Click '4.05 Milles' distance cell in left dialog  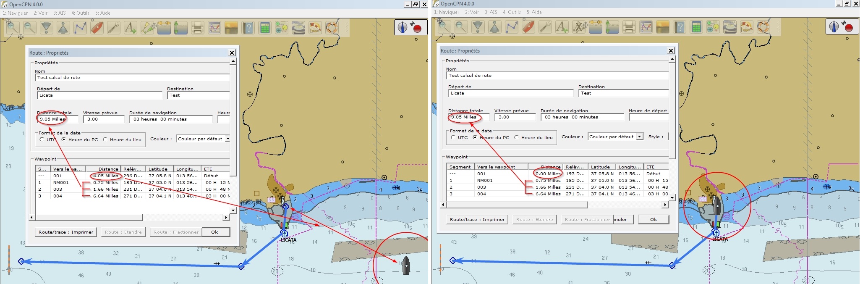click(105, 176)
